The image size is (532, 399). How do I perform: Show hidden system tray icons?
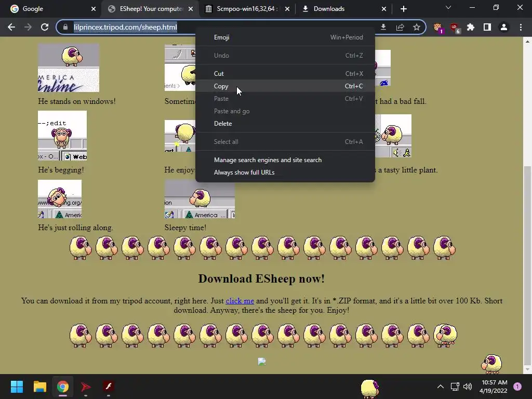coord(441,387)
